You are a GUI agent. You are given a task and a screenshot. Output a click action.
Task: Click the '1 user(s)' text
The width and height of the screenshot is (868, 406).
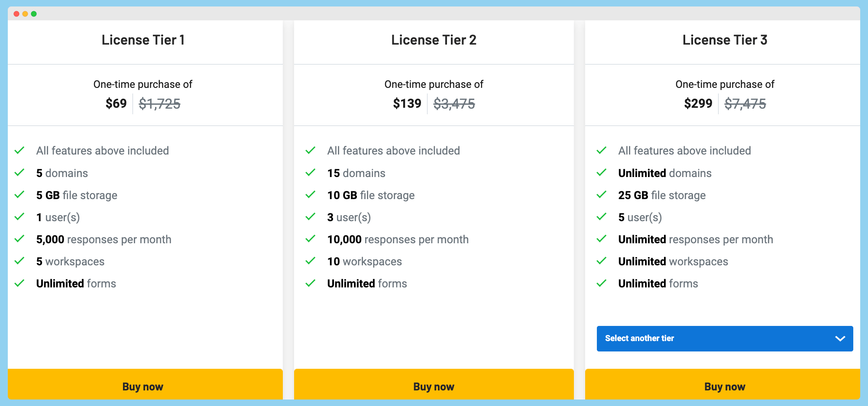pos(58,217)
